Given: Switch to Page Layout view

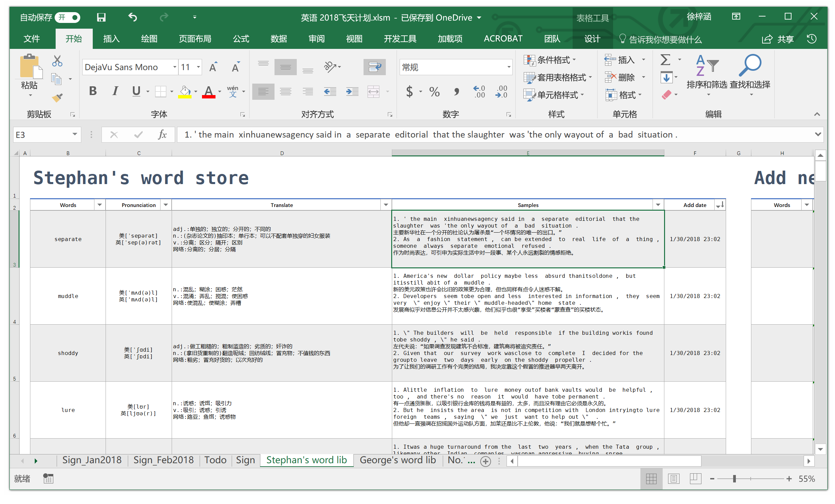Looking at the screenshot, I should 673,479.
